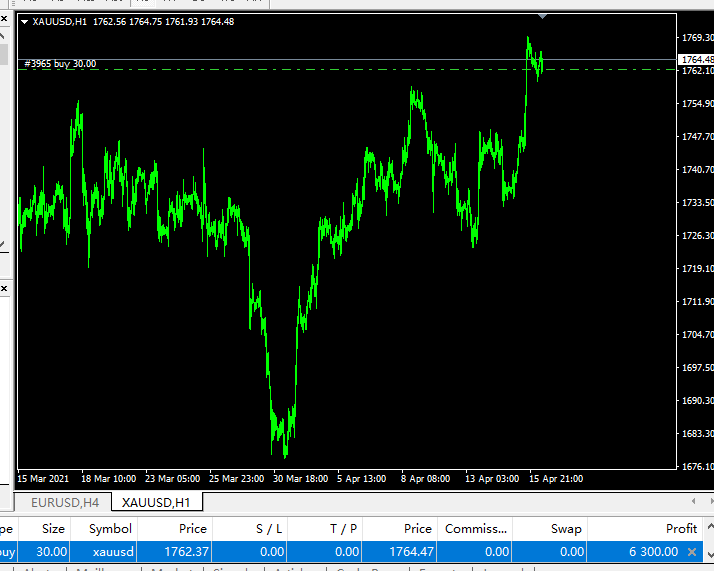Screen dimensions: 714x571
Task: Click the 1769.30 price scale label
Action: pyautogui.click(x=698, y=38)
